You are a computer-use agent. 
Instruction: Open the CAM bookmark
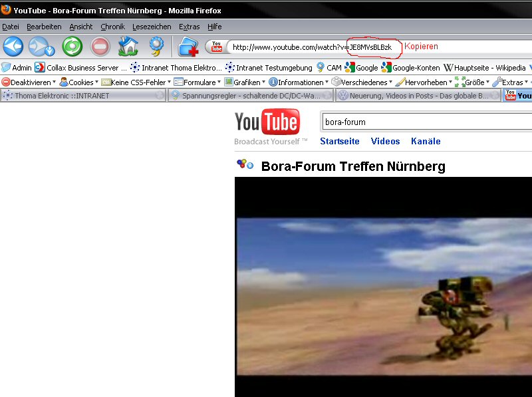pos(329,68)
